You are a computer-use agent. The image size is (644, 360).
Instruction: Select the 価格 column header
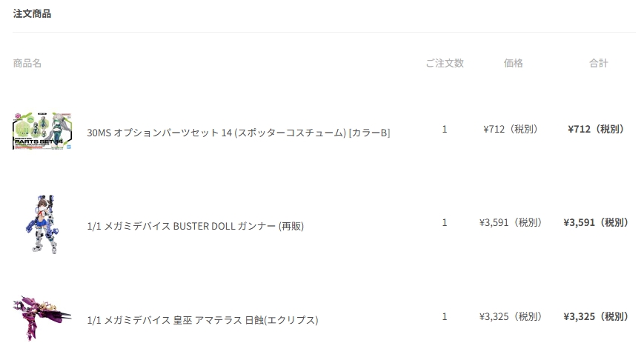coord(513,63)
